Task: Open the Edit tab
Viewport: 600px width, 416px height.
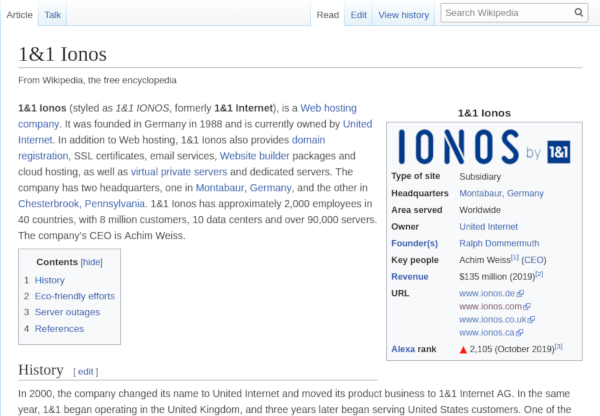Action: (359, 15)
